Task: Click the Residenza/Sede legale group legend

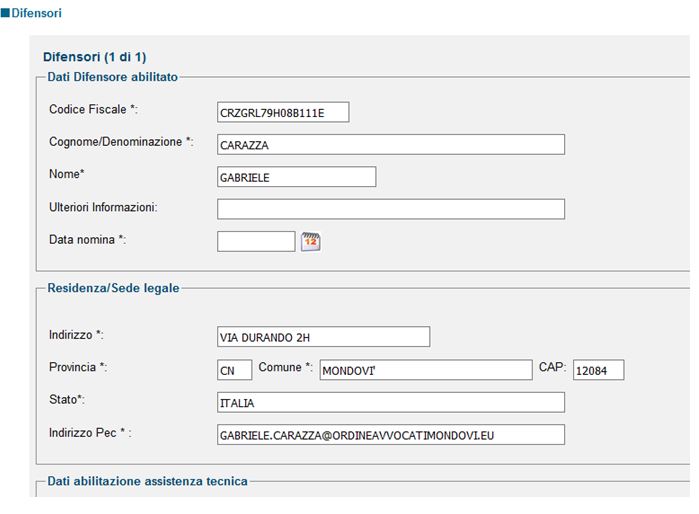Action: click(x=113, y=288)
